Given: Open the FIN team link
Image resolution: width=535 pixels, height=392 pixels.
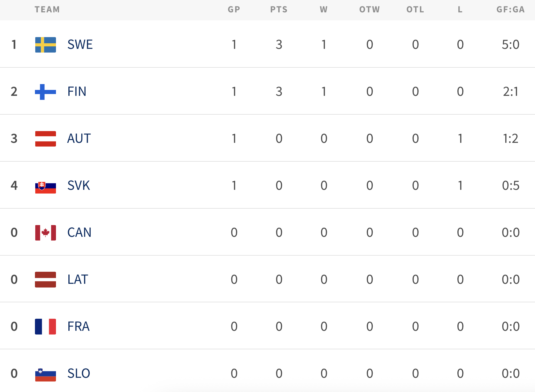Looking at the screenshot, I should click(x=77, y=92).
